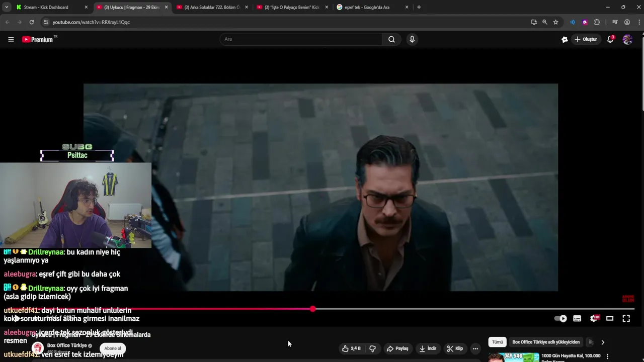This screenshot has width=644, height=362.
Task: Click the red progress bar scrubber handle
Action: [x=312, y=309]
